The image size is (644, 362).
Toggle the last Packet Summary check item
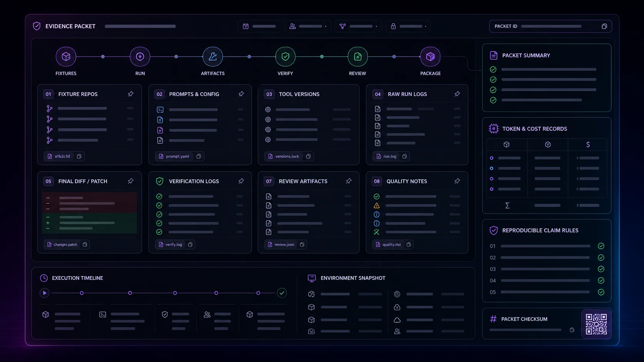point(493,100)
